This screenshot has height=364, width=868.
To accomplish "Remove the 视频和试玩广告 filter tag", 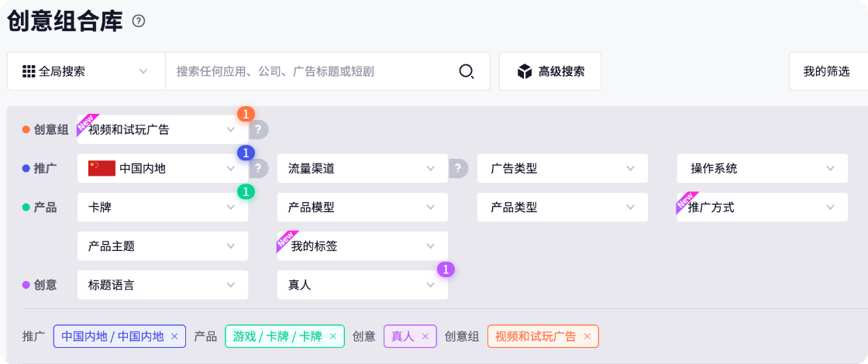I will point(587,336).
